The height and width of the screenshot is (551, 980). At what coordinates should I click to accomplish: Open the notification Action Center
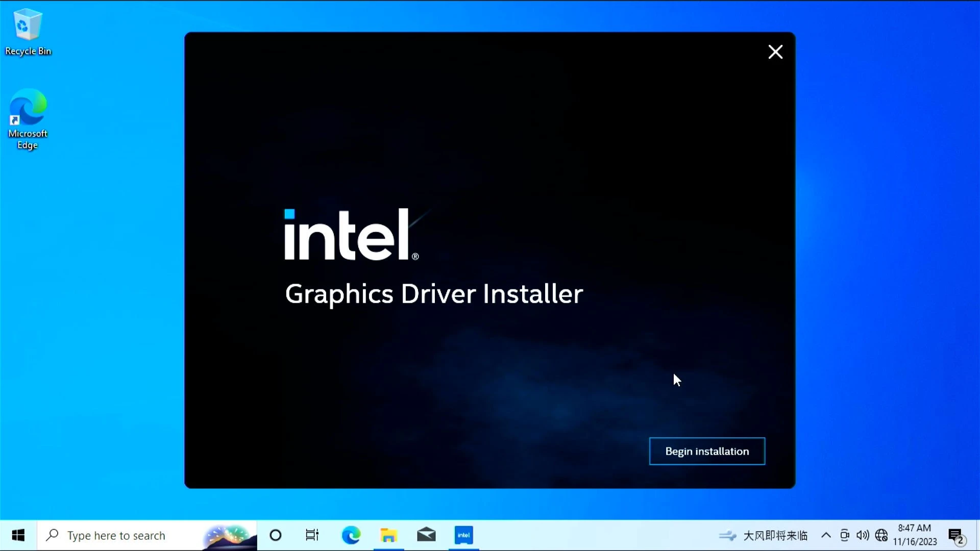click(957, 536)
